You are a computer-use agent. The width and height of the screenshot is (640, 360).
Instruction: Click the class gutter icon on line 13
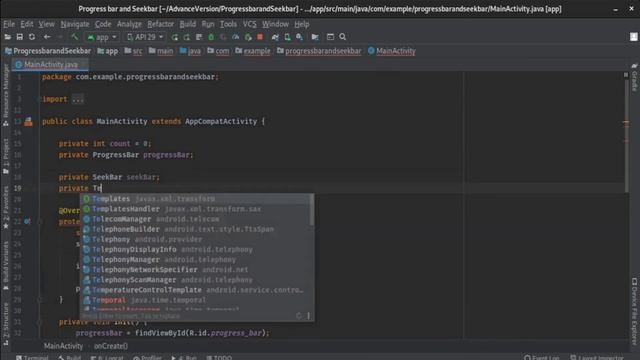[28, 122]
